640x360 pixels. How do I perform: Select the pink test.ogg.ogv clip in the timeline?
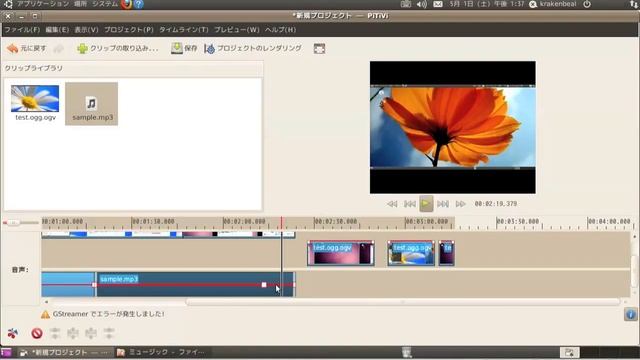(341, 253)
